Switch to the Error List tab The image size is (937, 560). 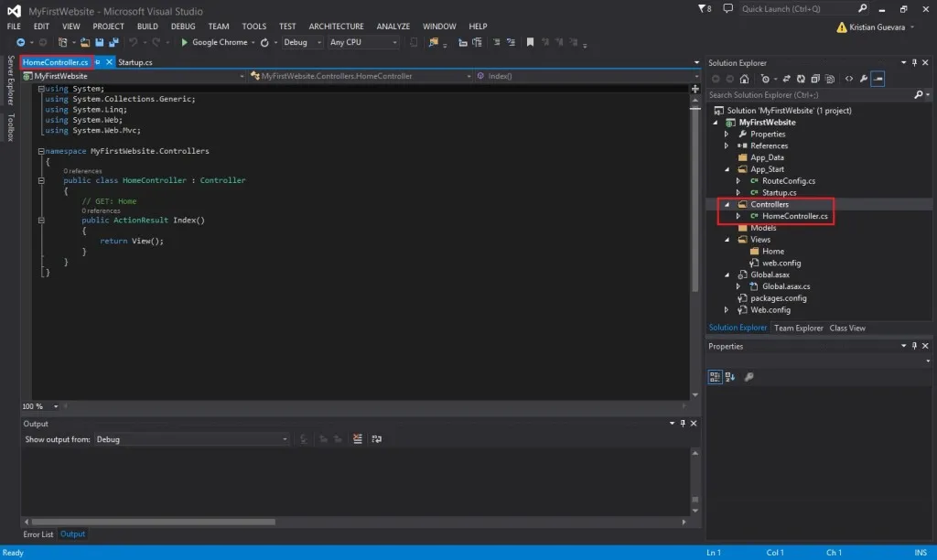tap(38, 534)
